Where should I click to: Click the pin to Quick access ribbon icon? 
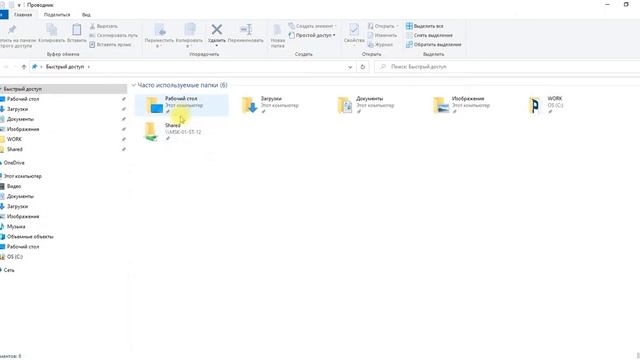(x=11, y=29)
